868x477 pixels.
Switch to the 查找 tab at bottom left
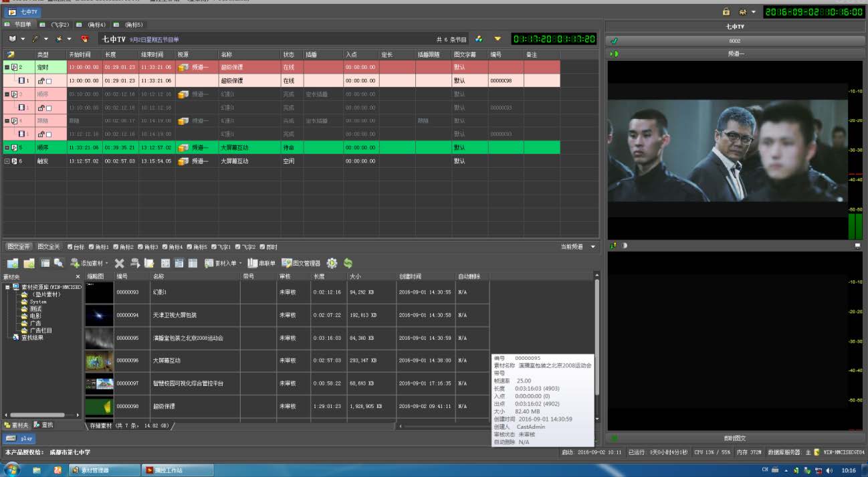coord(44,425)
